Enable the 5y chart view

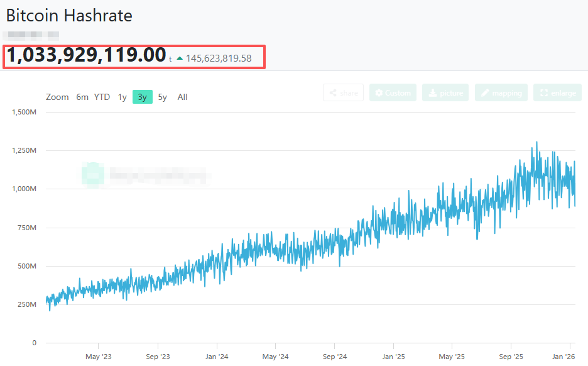tap(162, 97)
